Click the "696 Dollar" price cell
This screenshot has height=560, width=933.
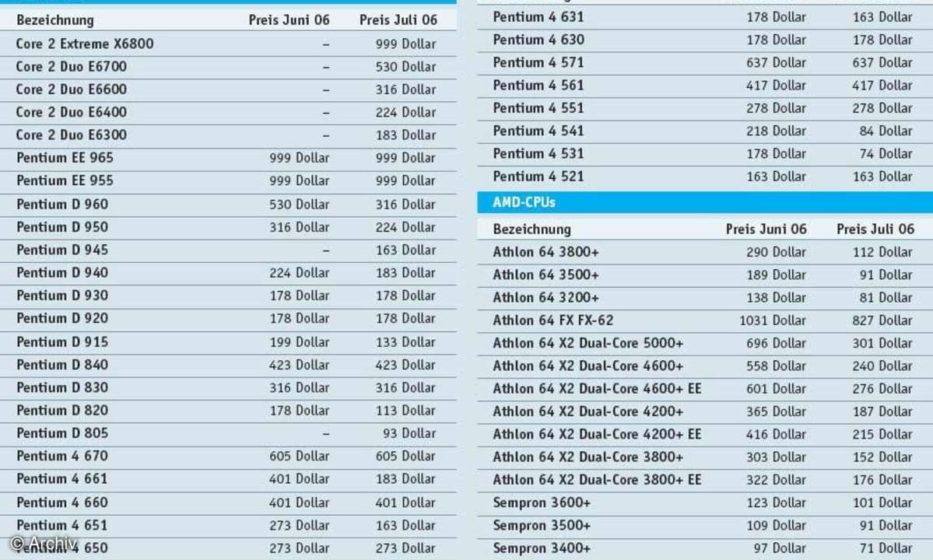pos(776,343)
